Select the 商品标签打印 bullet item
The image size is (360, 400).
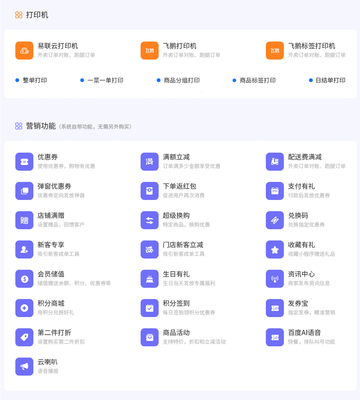tap(254, 80)
